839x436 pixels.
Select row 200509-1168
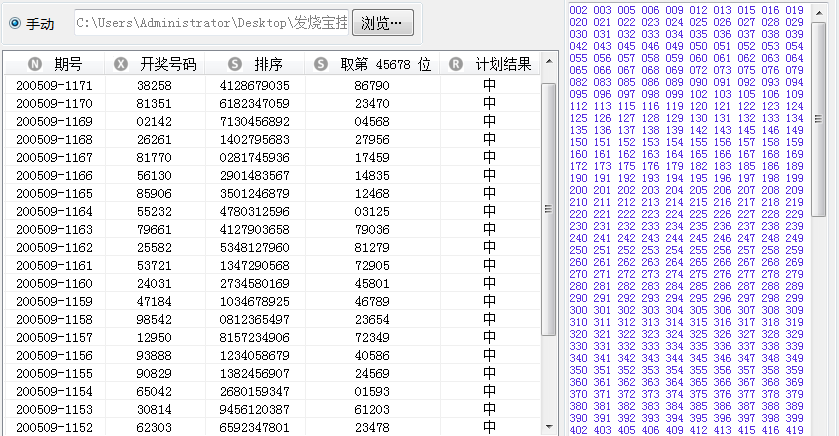click(x=272, y=139)
